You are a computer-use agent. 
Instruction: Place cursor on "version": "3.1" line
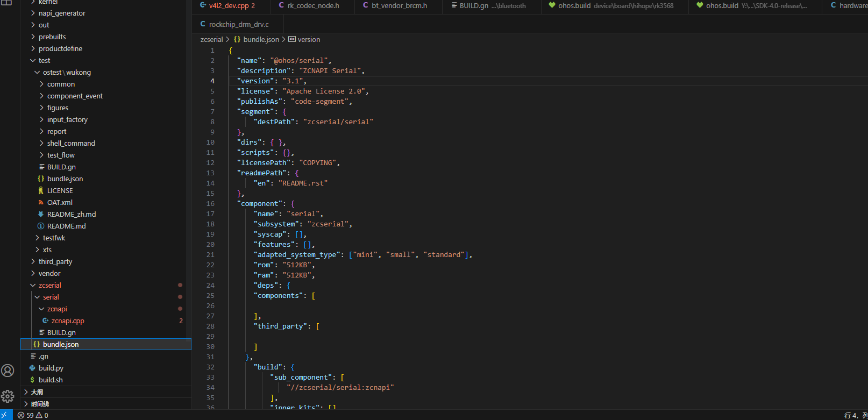[x=272, y=81]
